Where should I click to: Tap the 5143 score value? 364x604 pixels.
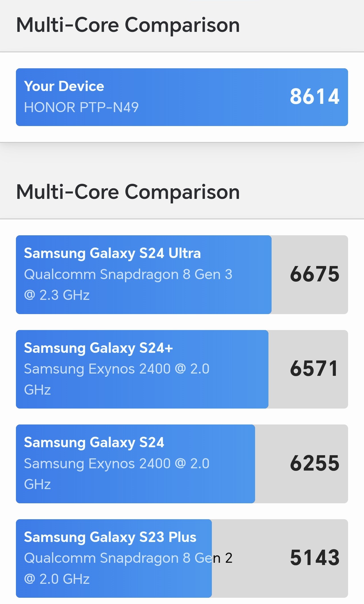315,558
